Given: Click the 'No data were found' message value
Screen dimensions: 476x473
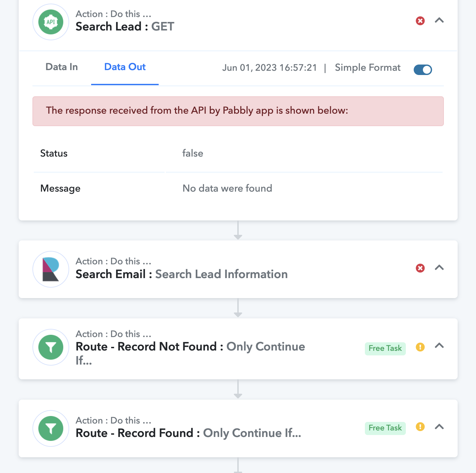Looking at the screenshot, I should click(x=227, y=188).
